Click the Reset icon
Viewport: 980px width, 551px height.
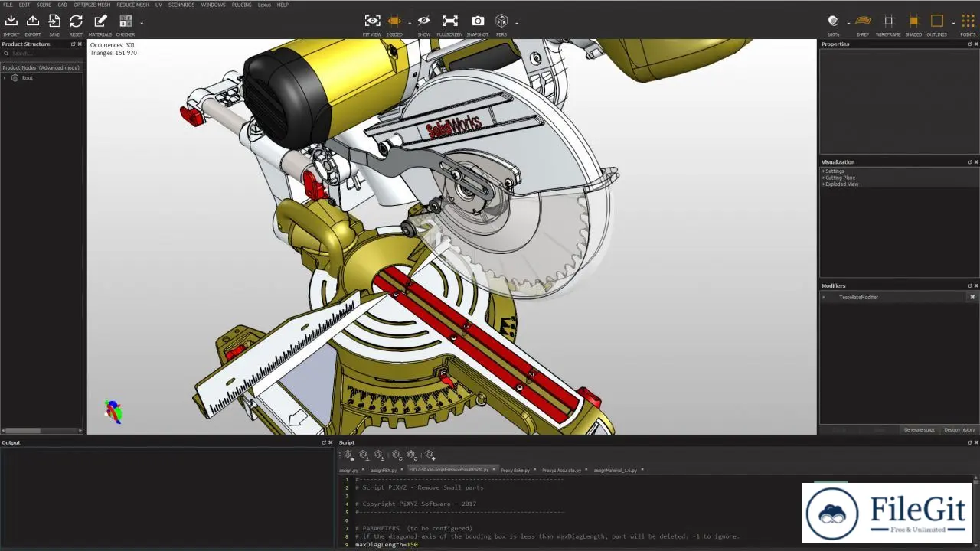click(76, 21)
